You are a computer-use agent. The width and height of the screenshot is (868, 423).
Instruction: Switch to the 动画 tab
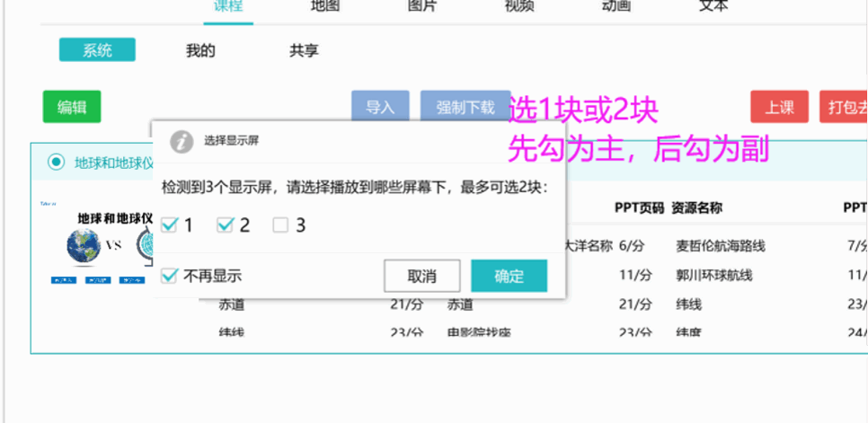pos(616,6)
